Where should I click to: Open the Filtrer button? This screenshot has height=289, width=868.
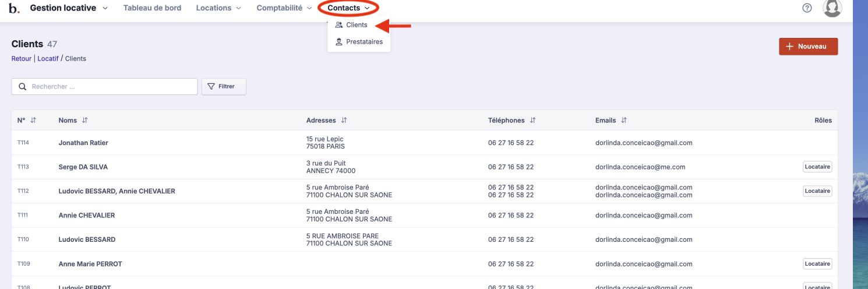(224, 86)
